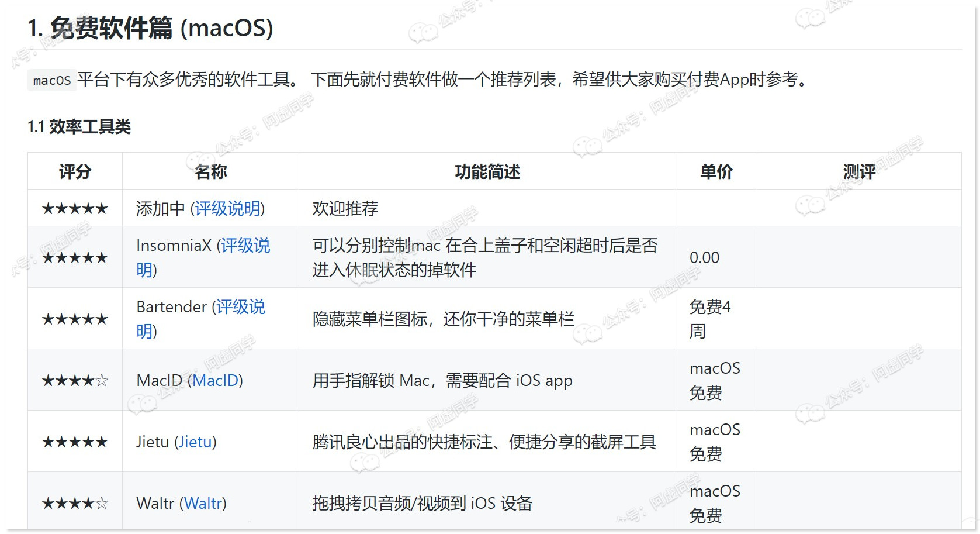Click the macOS inline code tag
Viewport: 980px width, 534px height.
[x=51, y=80]
